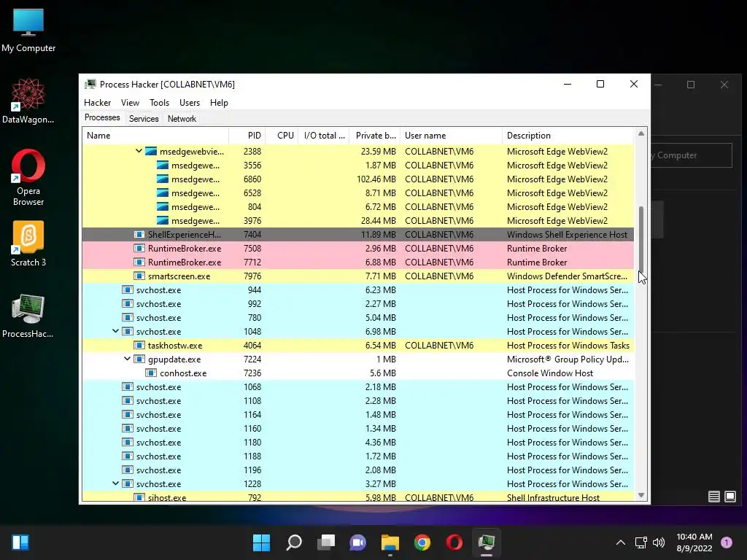Select the msedgewebview2 row with PID 3976
This screenshot has height=560, width=747.
[x=358, y=220]
